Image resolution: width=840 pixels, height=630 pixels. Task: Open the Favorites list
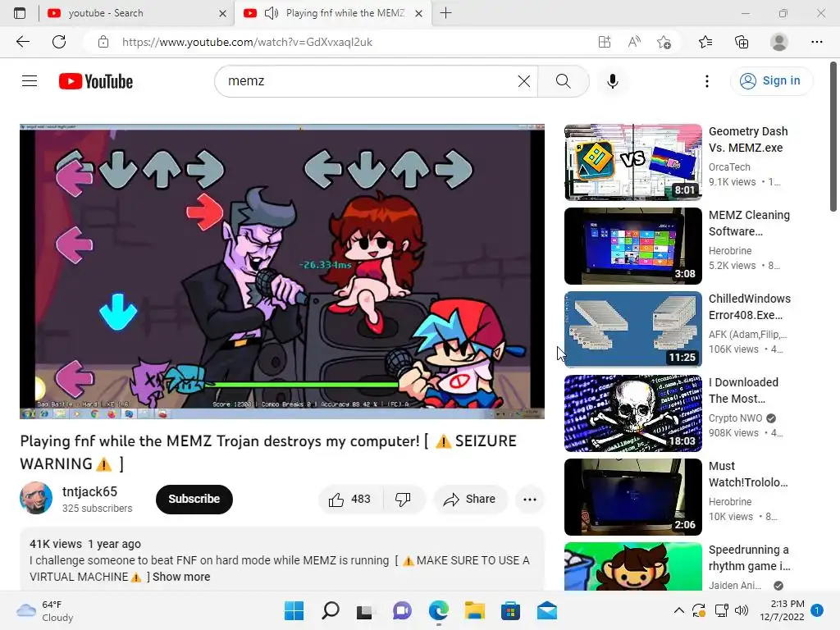point(705,42)
